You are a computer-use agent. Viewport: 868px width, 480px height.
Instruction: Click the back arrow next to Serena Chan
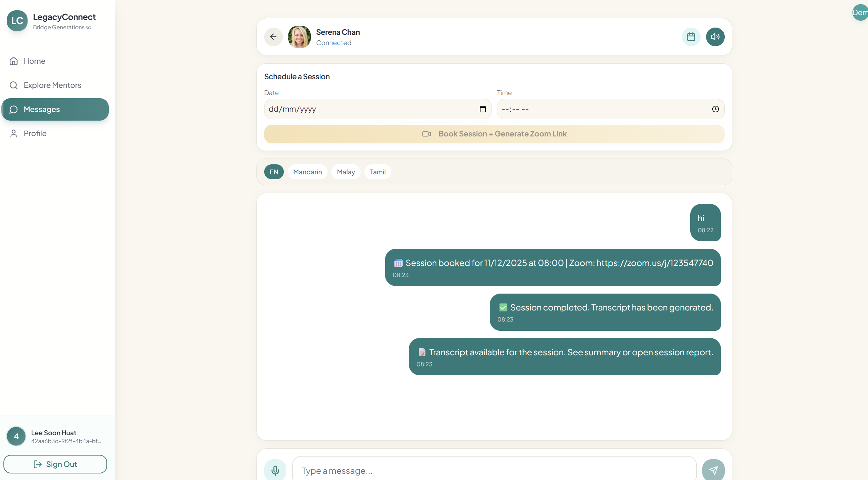[273, 37]
